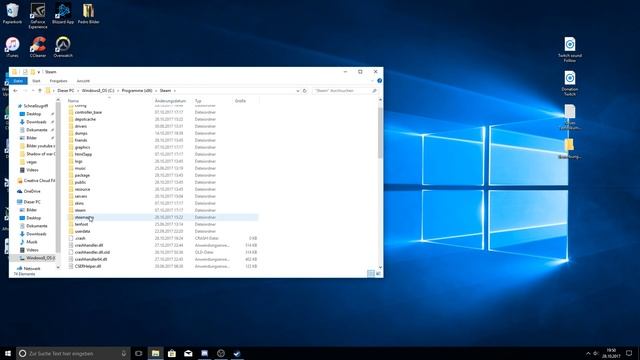Viewport: 640px width, 360px height.
Task: Select the GeForce Experience shortcut
Action: (38, 16)
